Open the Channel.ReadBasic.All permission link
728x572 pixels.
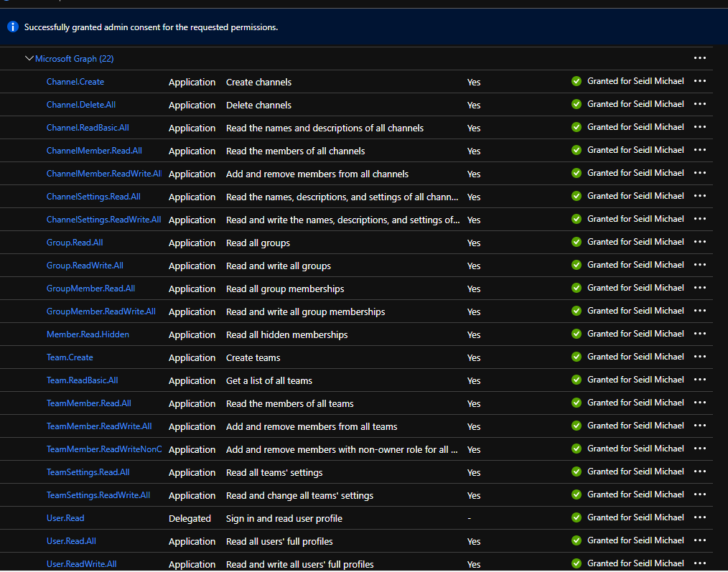pyautogui.click(x=88, y=128)
